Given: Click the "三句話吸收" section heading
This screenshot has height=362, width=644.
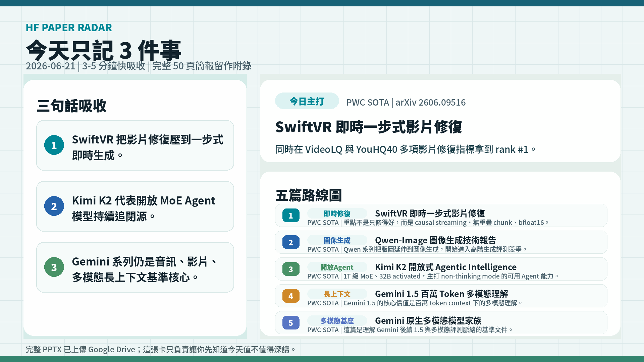Looking at the screenshot, I should (x=71, y=106).
